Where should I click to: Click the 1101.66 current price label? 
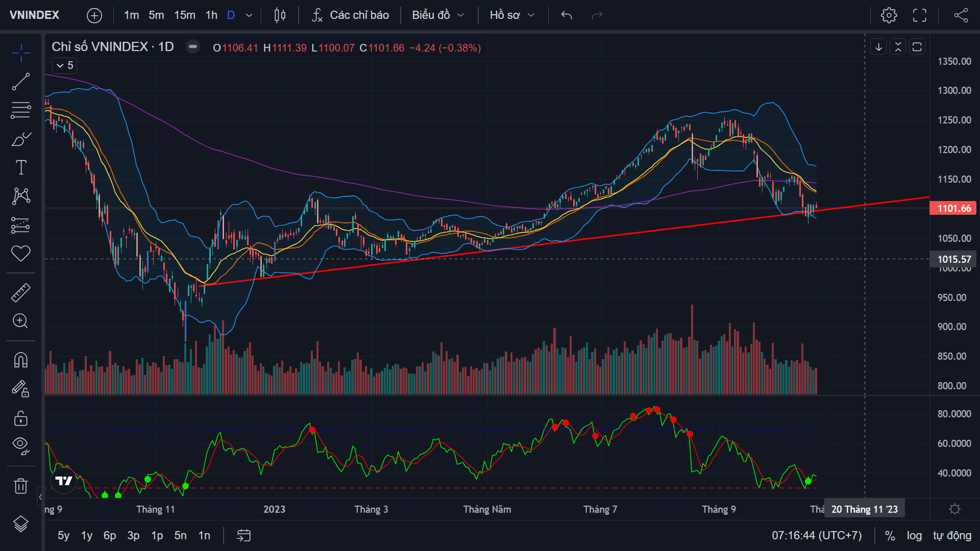[953, 208]
